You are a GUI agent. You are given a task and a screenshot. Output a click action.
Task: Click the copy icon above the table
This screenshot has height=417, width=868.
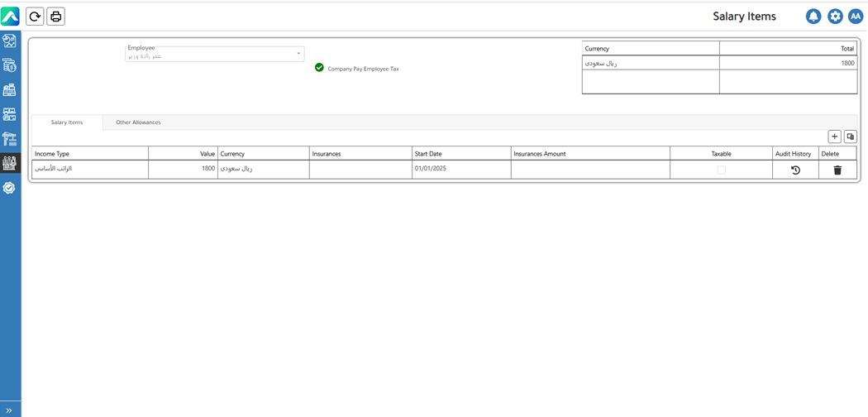point(850,137)
